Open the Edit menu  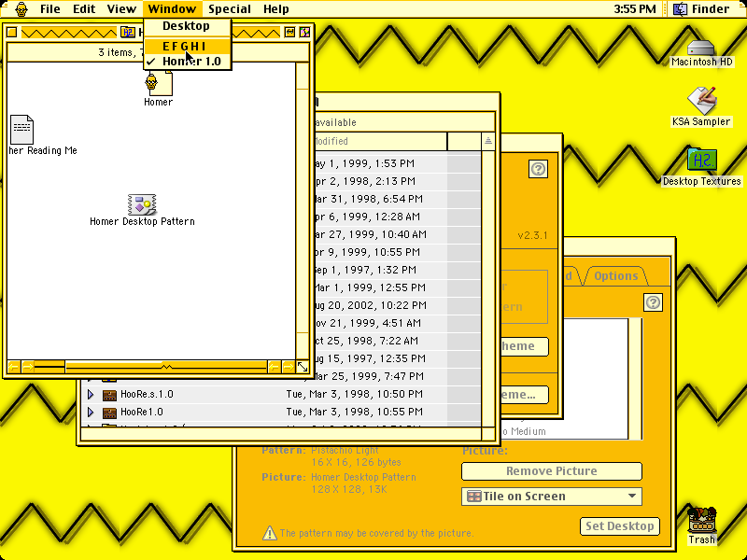point(84,9)
